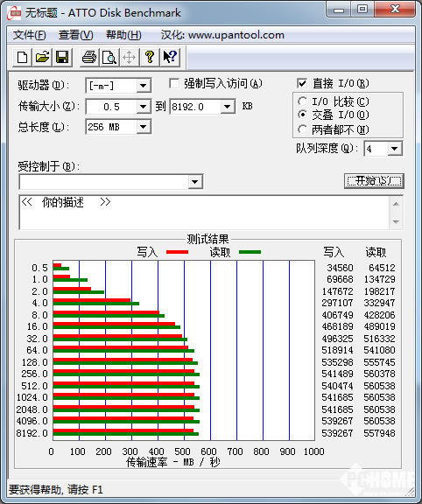Select the 两者都不 radio button
The width and height of the screenshot is (422, 504).
pyautogui.click(x=302, y=129)
